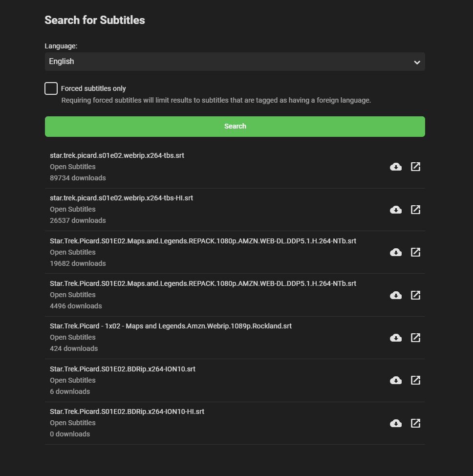Download the REPACK subtitle with 19682 downloads
473x476 pixels.
(396, 252)
